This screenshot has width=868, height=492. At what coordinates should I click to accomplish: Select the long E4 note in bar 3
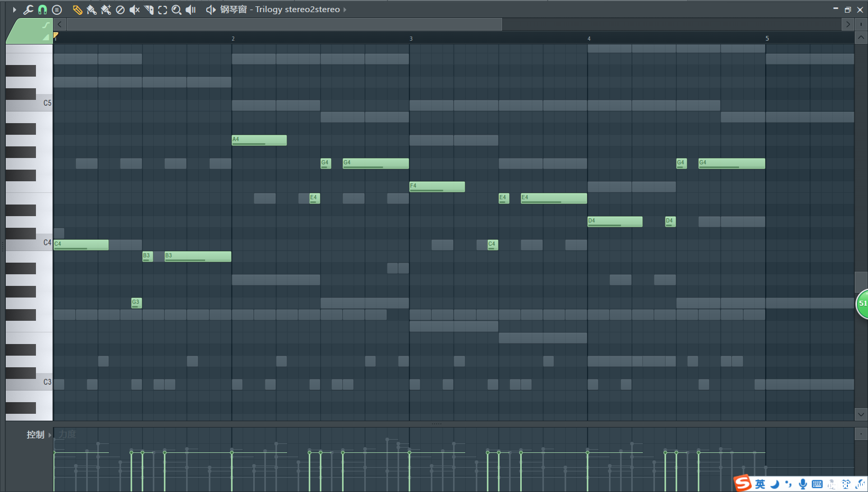tap(553, 198)
